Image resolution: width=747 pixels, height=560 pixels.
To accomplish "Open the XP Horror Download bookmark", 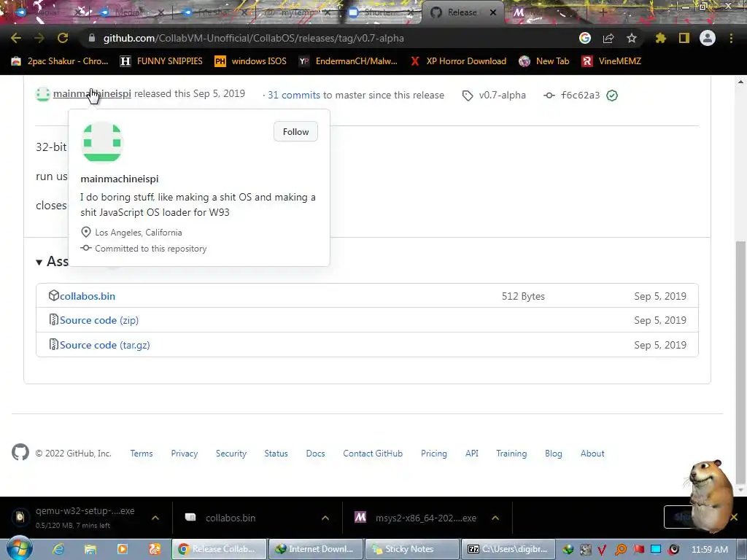I will pos(458,61).
